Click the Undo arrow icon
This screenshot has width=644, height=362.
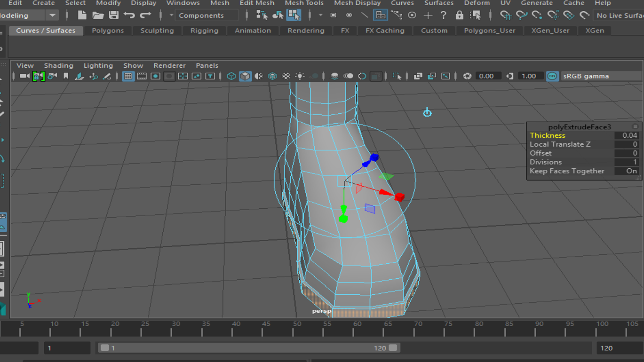tap(129, 15)
